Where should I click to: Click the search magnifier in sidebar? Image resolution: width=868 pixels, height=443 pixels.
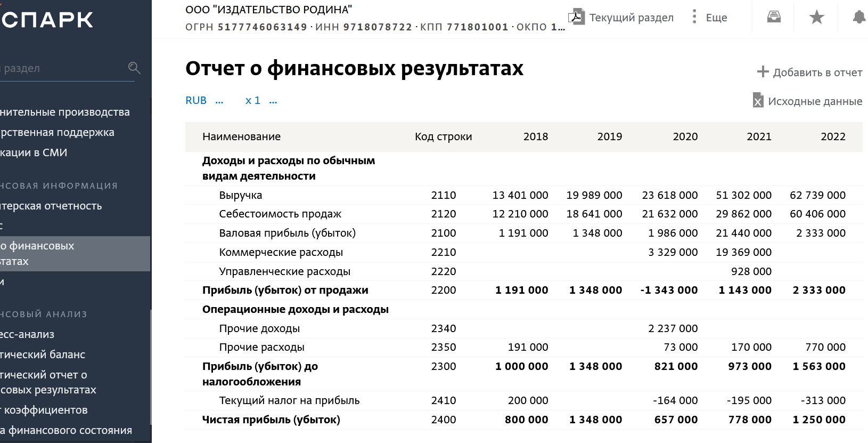(134, 68)
